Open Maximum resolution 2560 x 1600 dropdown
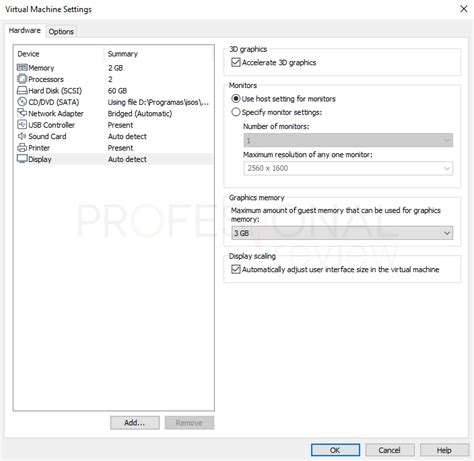Viewport: 474px width, 461px height. pos(348,168)
